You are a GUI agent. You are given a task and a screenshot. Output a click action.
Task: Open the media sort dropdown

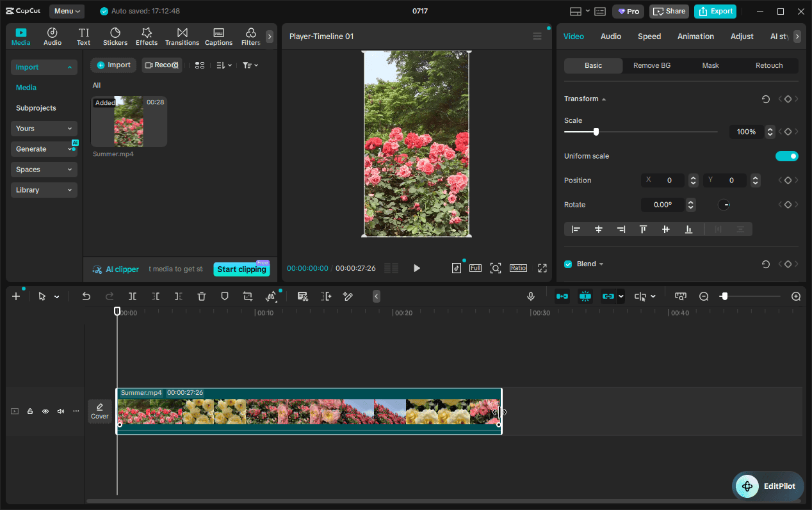224,65
